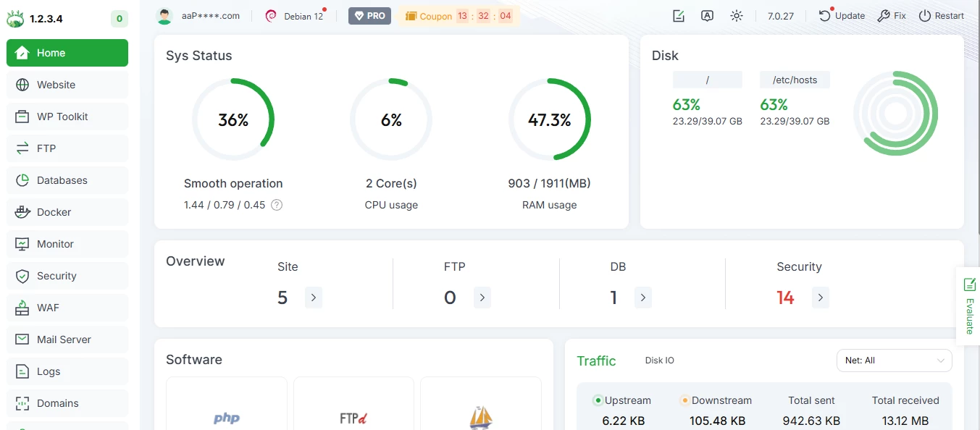Click the Update button
The height and width of the screenshot is (430, 980).
click(841, 15)
